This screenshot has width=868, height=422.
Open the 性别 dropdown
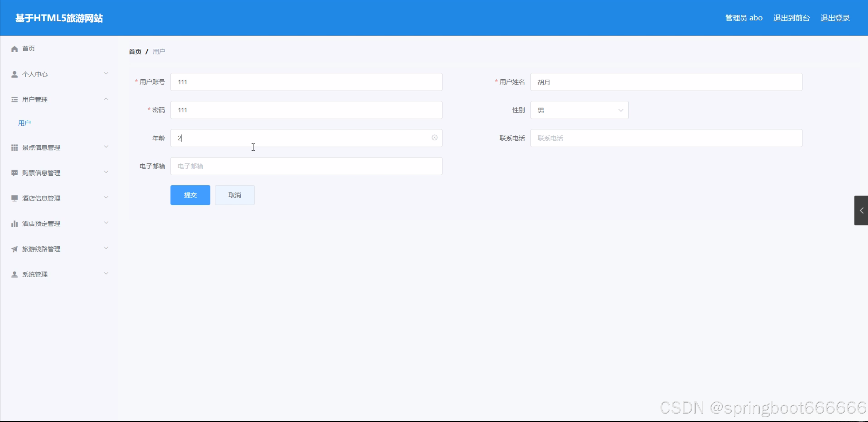tap(579, 110)
